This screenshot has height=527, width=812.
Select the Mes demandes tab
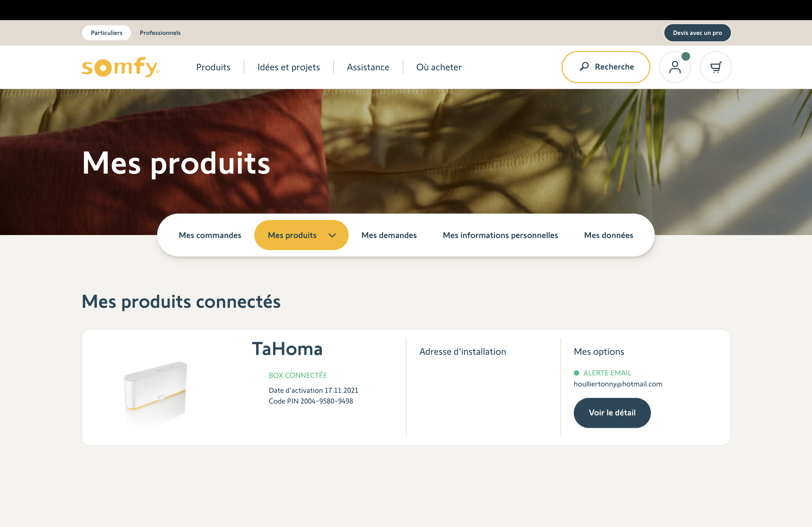coord(389,235)
